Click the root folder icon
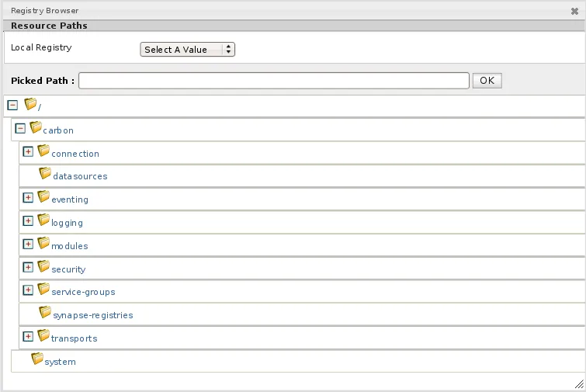This screenshot has height=392, width=586. (30, 104)
